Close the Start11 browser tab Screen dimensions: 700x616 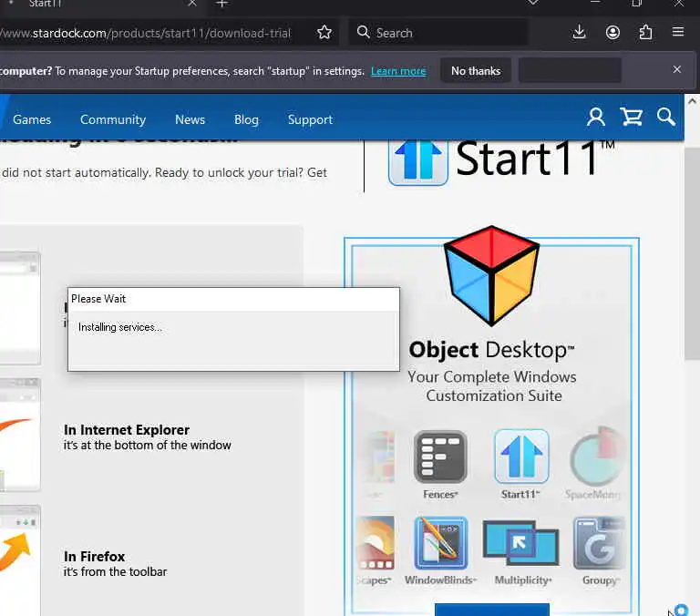[x=192, y=4]
